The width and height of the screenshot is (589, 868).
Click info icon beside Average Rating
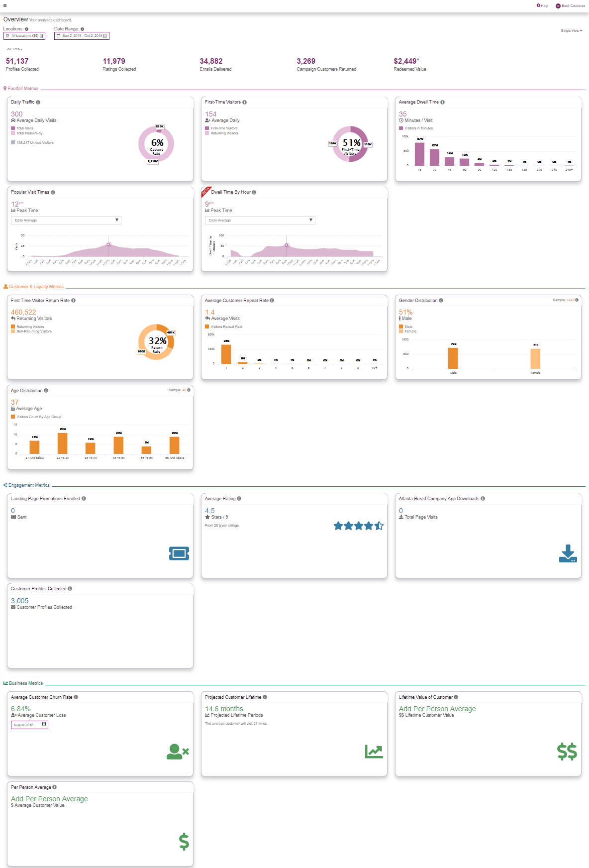coord(239,499)
